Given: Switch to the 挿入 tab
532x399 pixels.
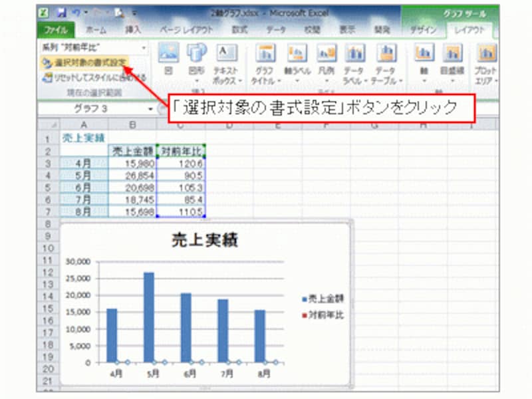Looking at the screenshot, I should 132,30.
